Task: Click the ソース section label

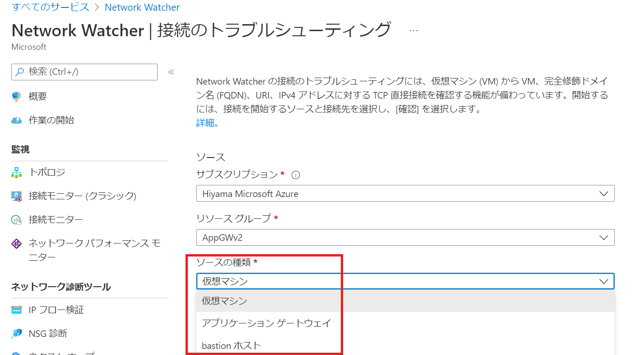Action: tap(211, 158)
